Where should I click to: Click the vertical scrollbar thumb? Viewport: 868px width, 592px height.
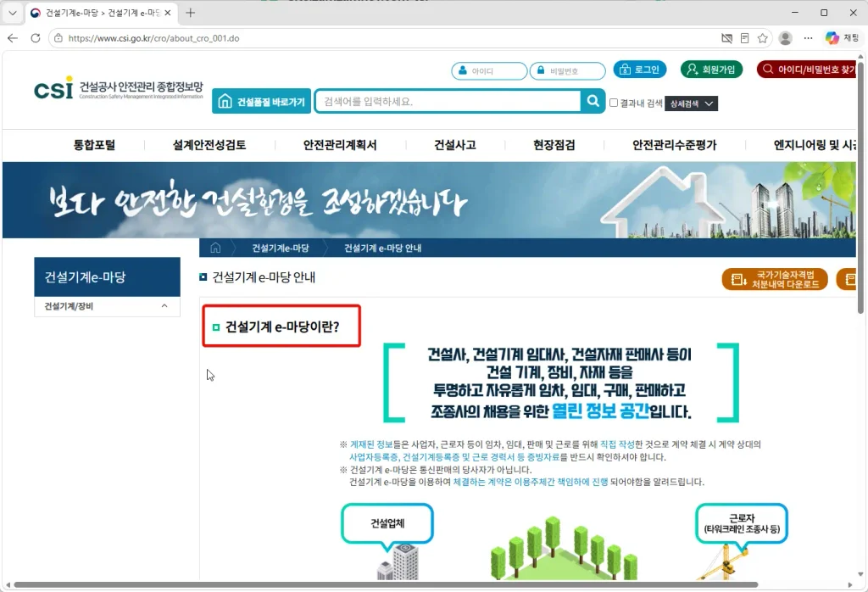pyautogui.click(x=860, y=187)
